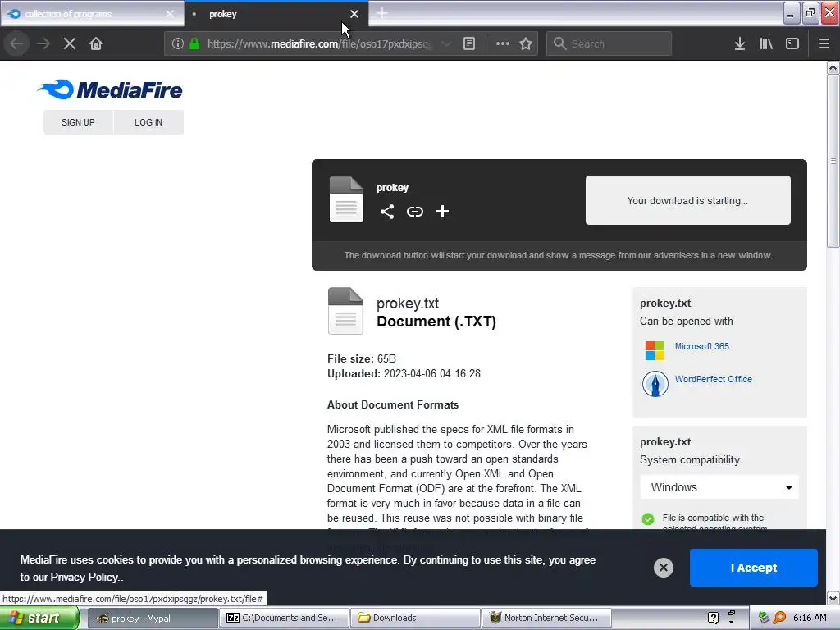Share the prokey file icon
Image resolution: width=840 pixels, height=630 pixels.
coord(387,212)
